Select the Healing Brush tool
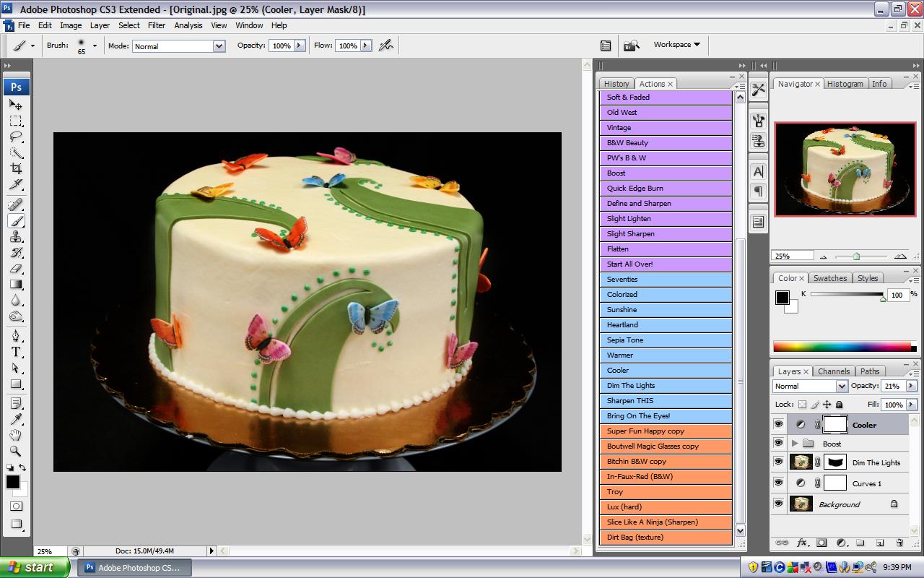The width and height of the screenshot is (924, 578). point(16,205)
